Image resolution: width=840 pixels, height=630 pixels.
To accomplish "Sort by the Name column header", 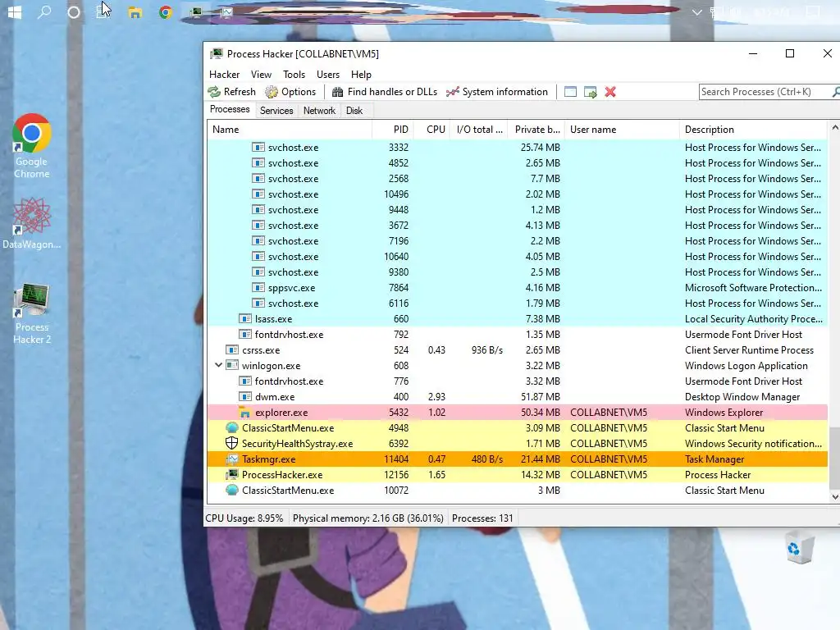I will [290, 130].
